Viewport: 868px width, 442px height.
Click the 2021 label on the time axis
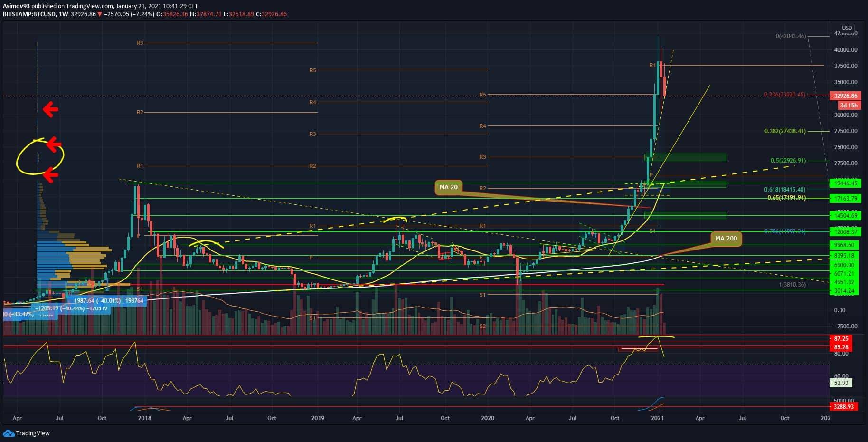(657, 418)
